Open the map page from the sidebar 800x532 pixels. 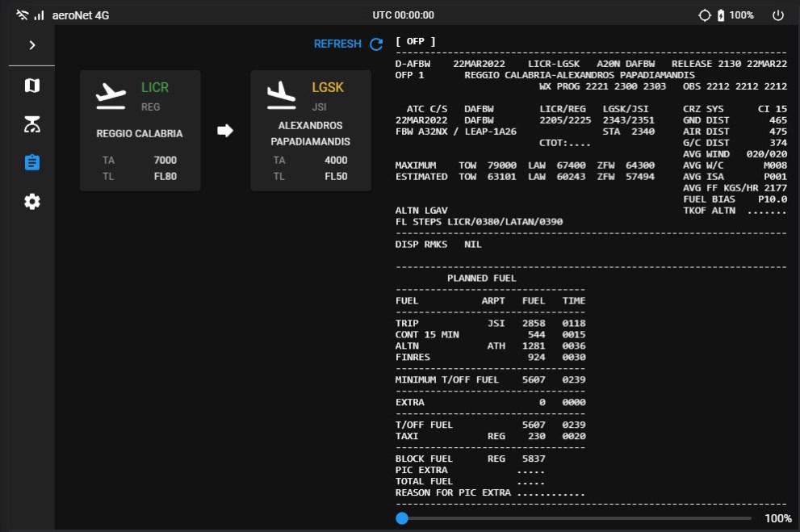[x=32, y=86]
